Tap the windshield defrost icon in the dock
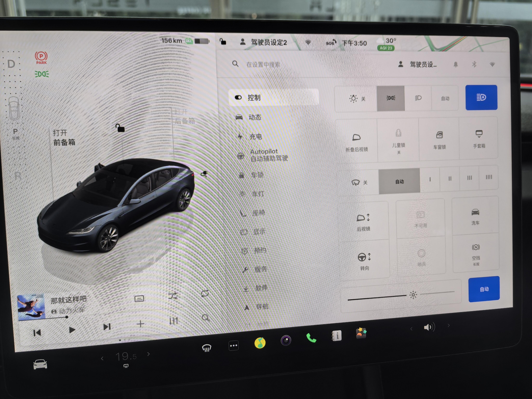The width and height of the screenshot is (532, 399). (207, 348)
